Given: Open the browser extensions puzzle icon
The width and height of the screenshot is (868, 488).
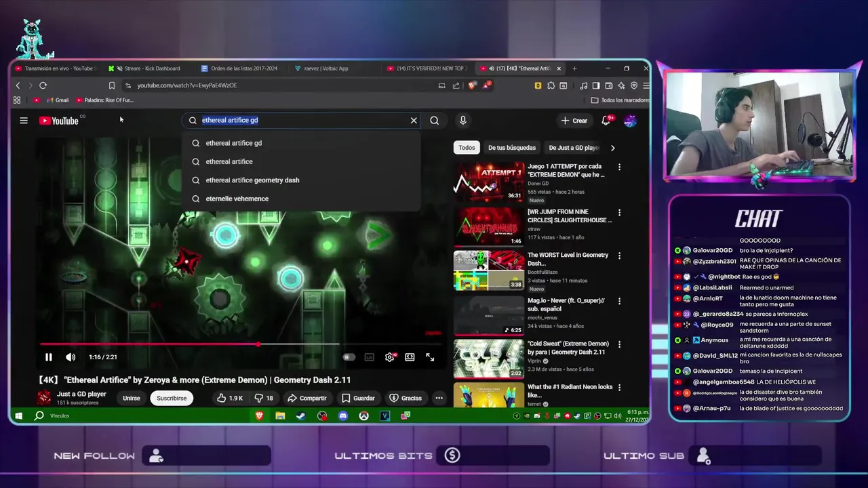Looking at the screenshot, I should [x=551, y=85].
